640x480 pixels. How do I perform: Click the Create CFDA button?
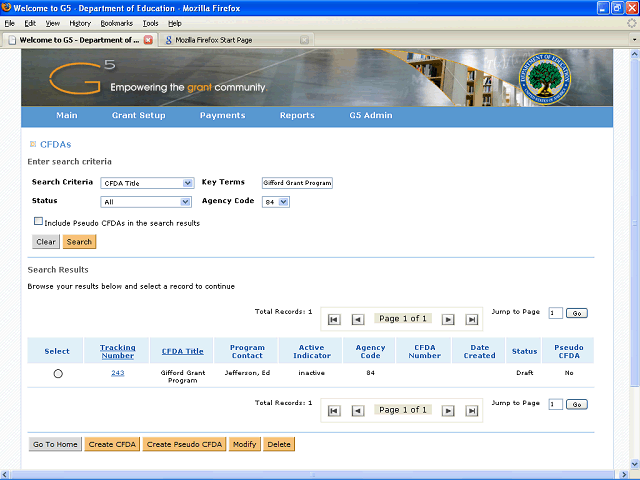[x=112, y=444]
